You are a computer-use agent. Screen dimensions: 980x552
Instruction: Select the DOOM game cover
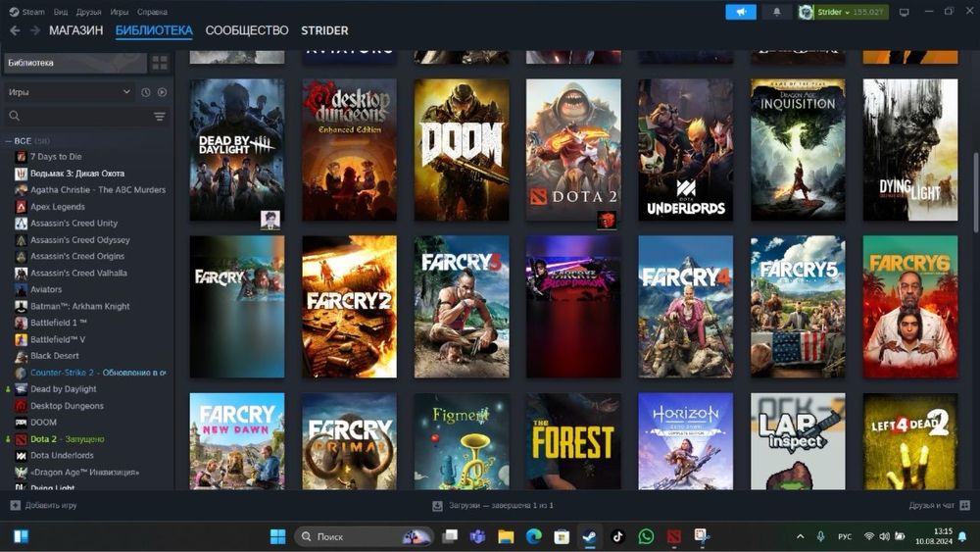[462, 149]
